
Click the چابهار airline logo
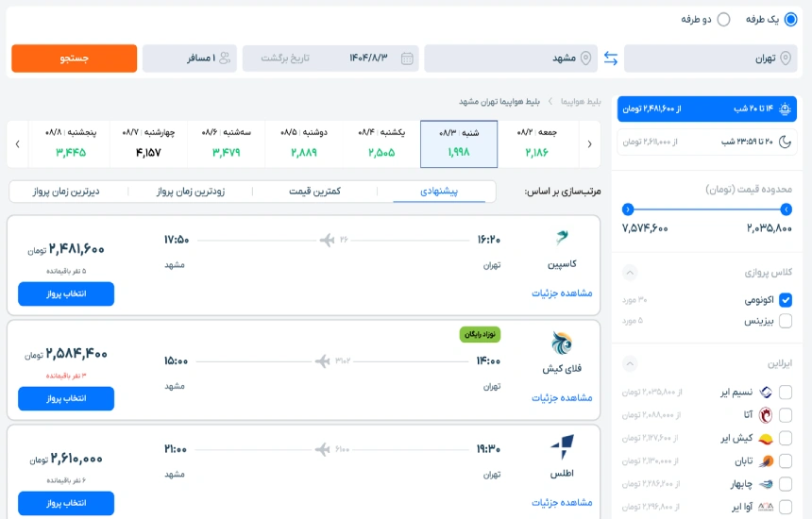point(766,484)
